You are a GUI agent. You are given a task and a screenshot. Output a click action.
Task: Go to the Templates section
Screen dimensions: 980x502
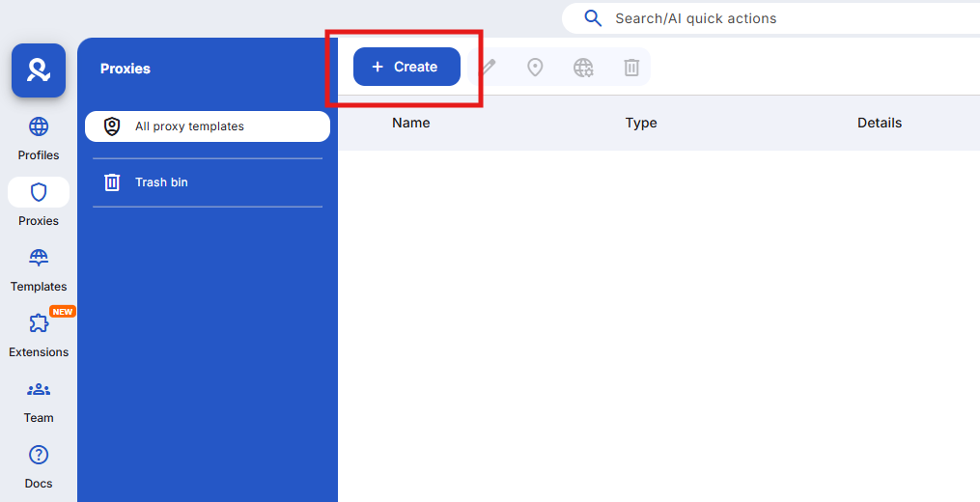pos(39,259)
